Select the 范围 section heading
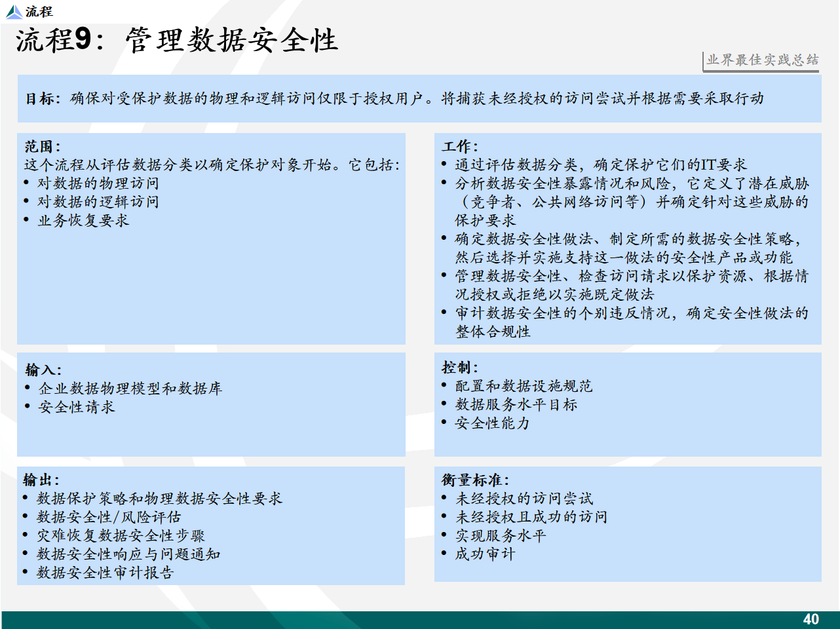The height and width of the screenshot is (629, 840). click(43, 146)
